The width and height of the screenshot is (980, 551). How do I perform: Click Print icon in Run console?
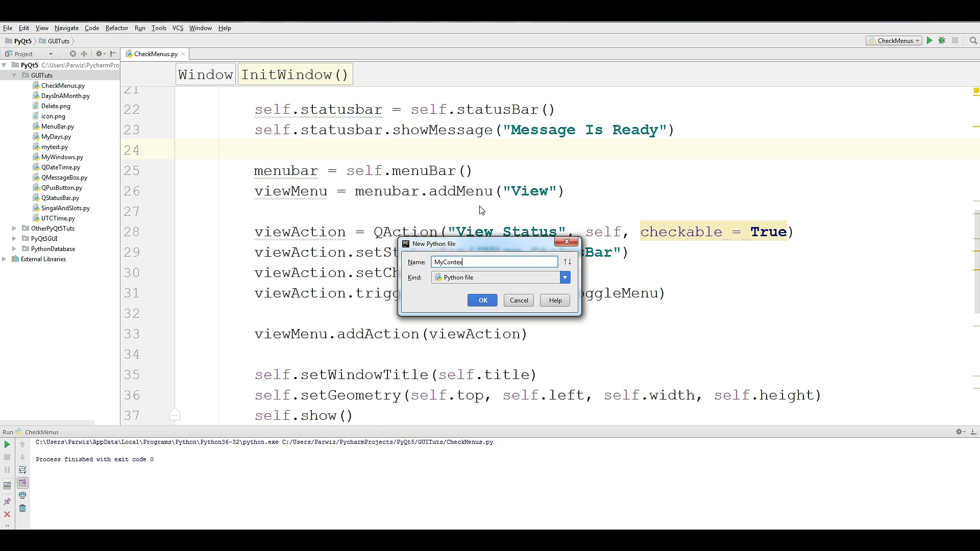point(22,496)
